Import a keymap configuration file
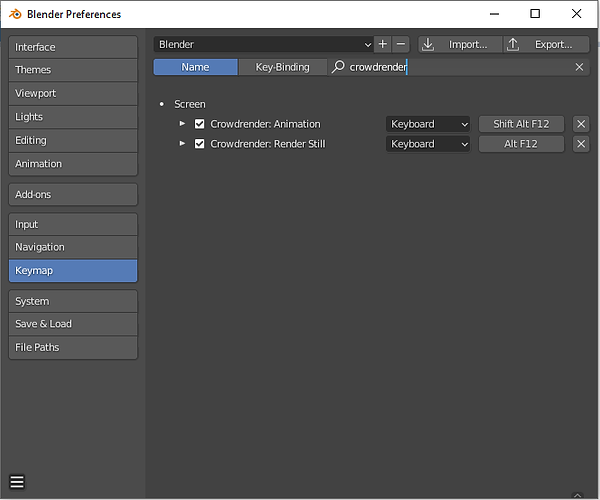The width and height of the screenshot is (600, 500). click(x=460, y=44)
